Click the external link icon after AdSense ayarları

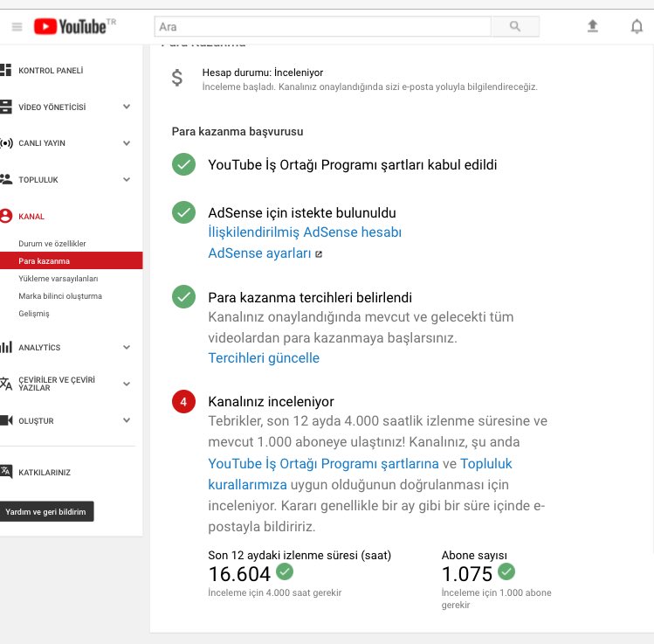pyautogui.click(x=319, y=253)
